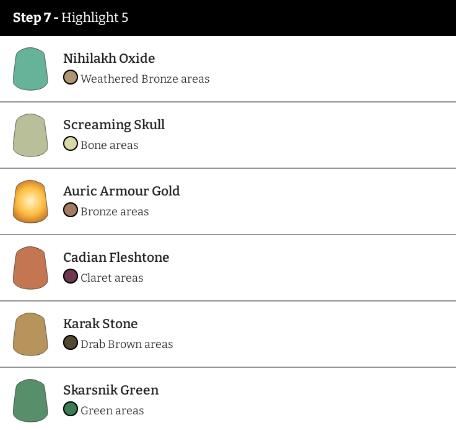Image resolution: width=456 pixels, height=430 pixels.
Task: Click the Screaming Skull paint pot icon
Action: [x=30, y=135]
